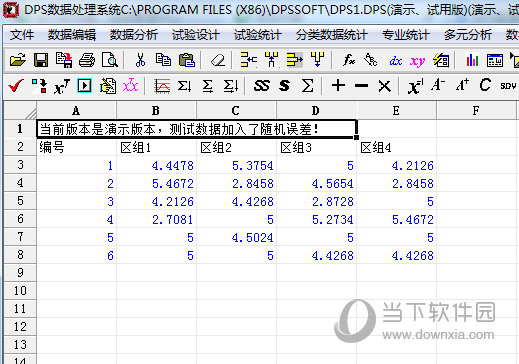Click the sigma with down arrow icon
Screen dimensions: 519x364
(x=184, y=86)
